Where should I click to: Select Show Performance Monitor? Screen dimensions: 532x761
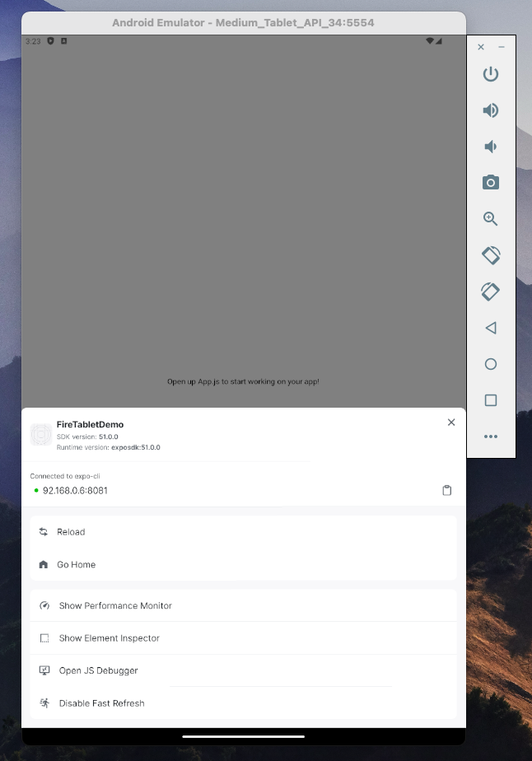point(243,605)
